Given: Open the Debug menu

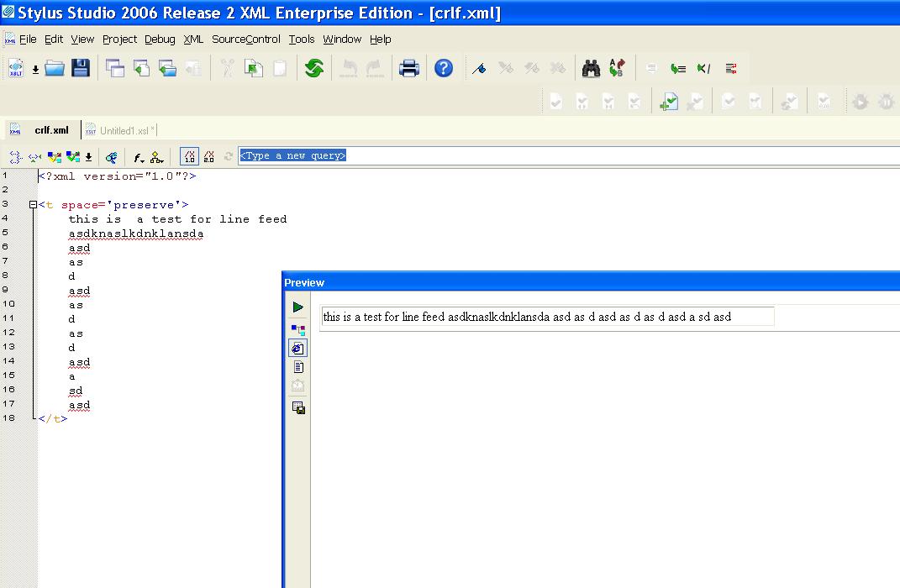Looking at the screenshot, I should coord(160,39).
